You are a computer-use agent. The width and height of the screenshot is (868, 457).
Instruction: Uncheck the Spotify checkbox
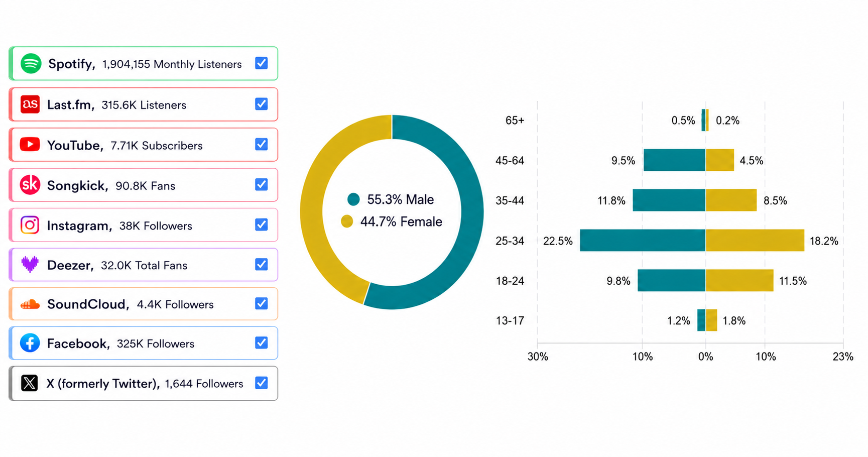click(x=261, y=63)
